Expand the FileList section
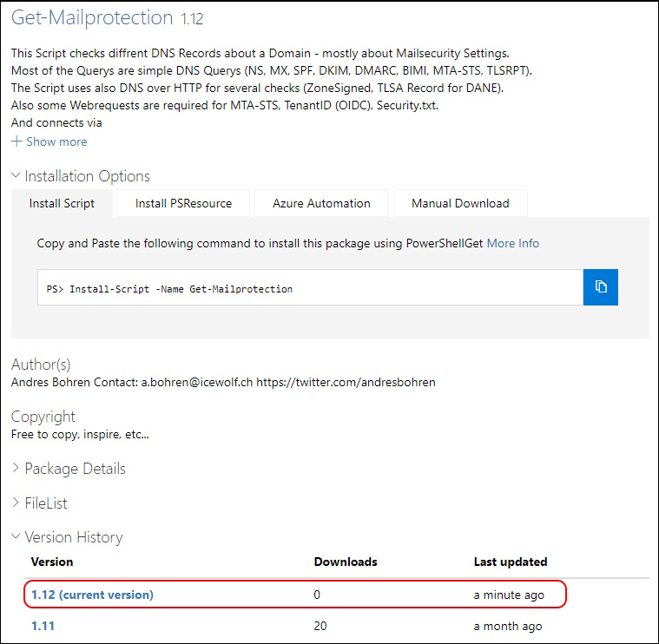Viewport: 659px width, 644px height. click(x=40, y=503)
